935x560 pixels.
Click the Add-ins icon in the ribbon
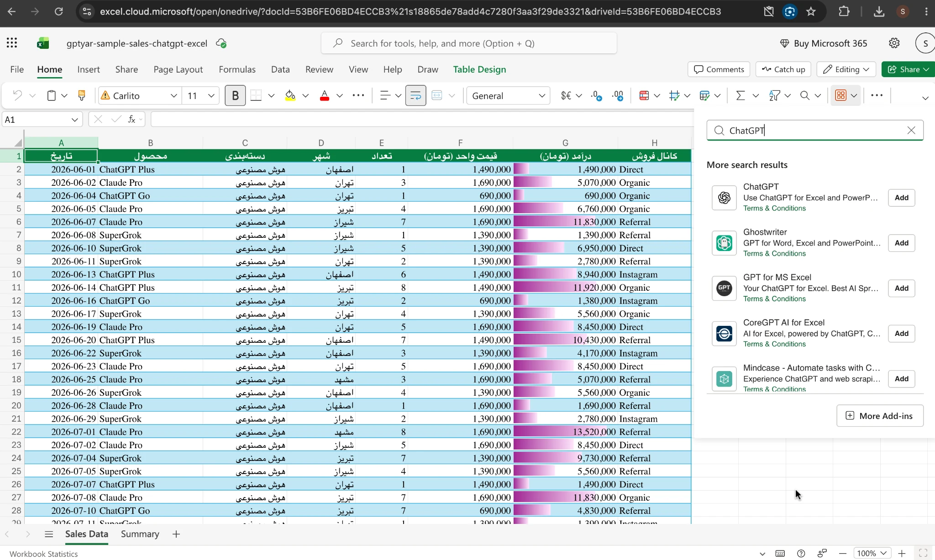840,95
